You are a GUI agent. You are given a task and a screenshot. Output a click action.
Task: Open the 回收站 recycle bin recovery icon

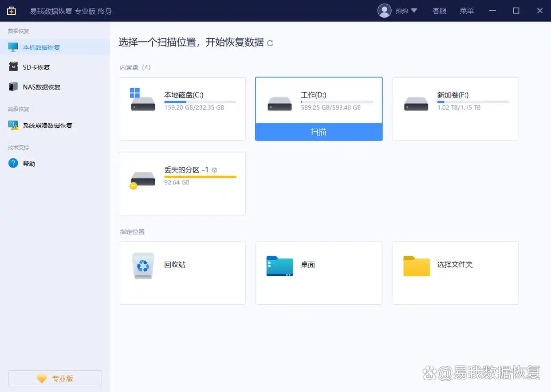click(x=142, y=265)
